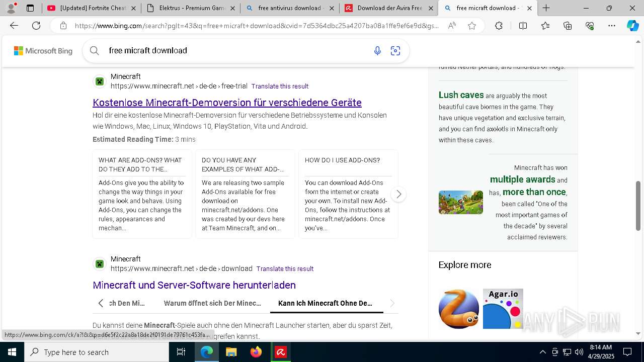Open the tab actions menu icon
Screen dimensions: 644x362
click(x=30, y=8)
